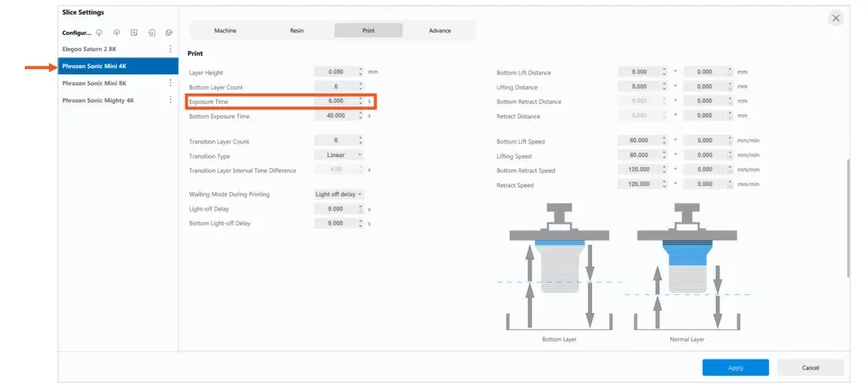Viewport: 868px width, 392px height.
Task: Click the cloud upload configuration icon
Action: pos(116,33)
